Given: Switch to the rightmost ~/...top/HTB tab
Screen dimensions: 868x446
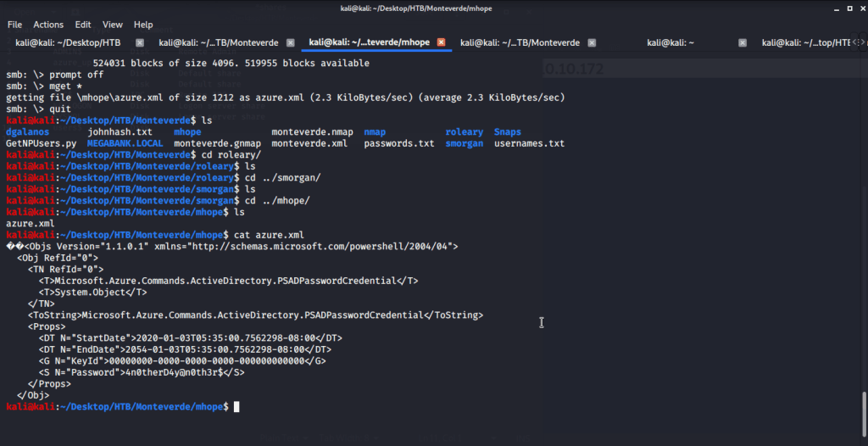Looking at the screenshot, I should [805, 42].
